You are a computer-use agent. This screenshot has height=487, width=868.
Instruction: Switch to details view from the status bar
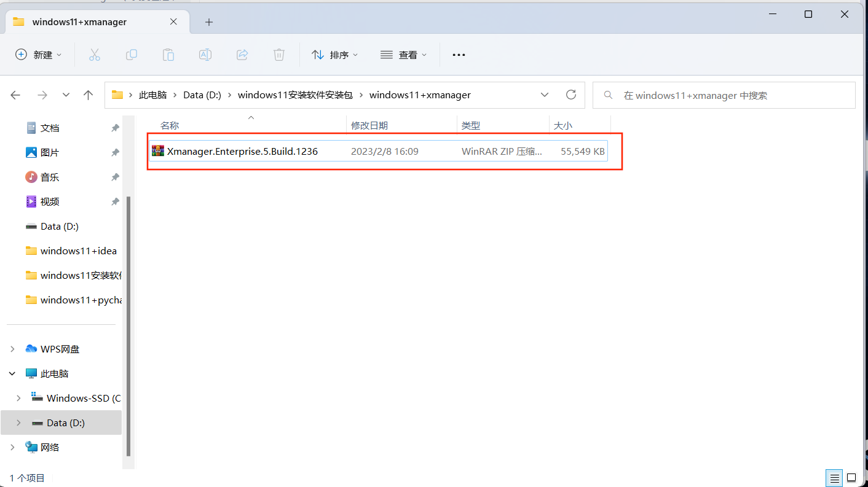point(834,478)
